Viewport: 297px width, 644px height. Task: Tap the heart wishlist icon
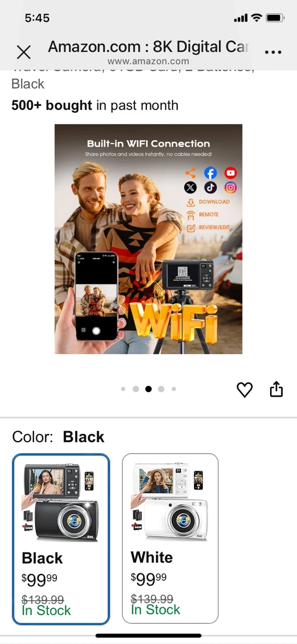(x=244, y=390)
